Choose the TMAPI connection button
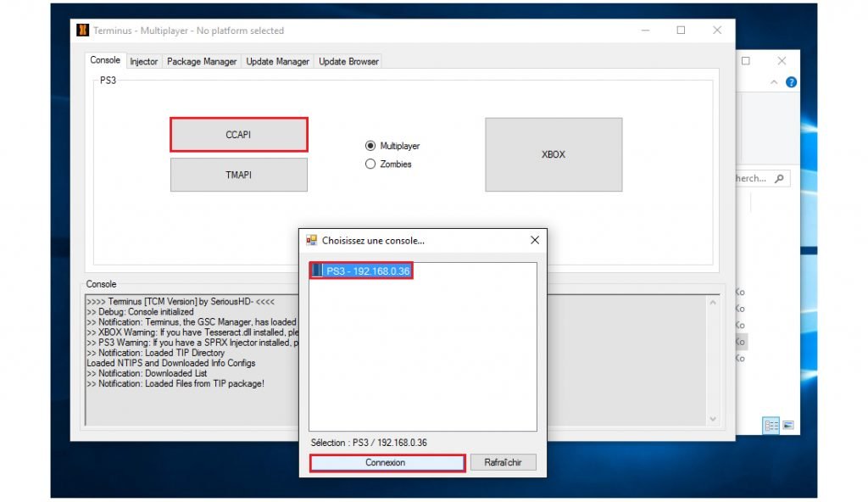 point(238,175)
